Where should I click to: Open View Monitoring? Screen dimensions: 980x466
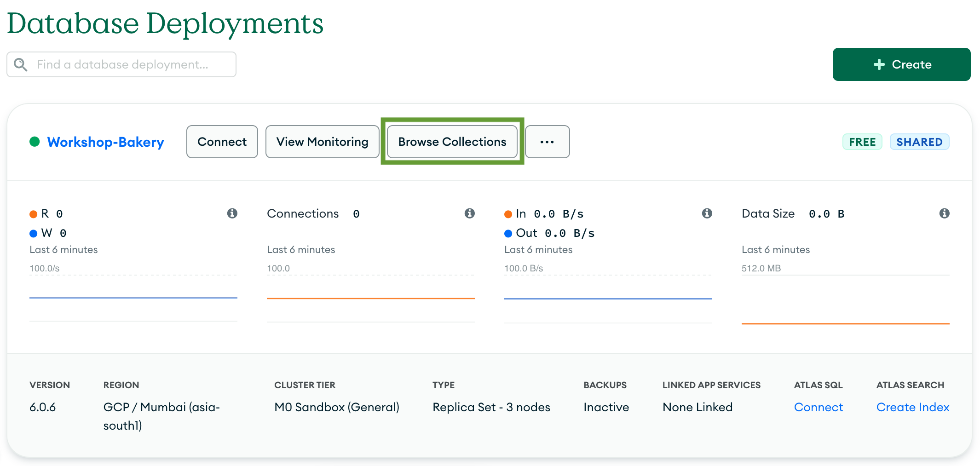(x=323, y=142)
